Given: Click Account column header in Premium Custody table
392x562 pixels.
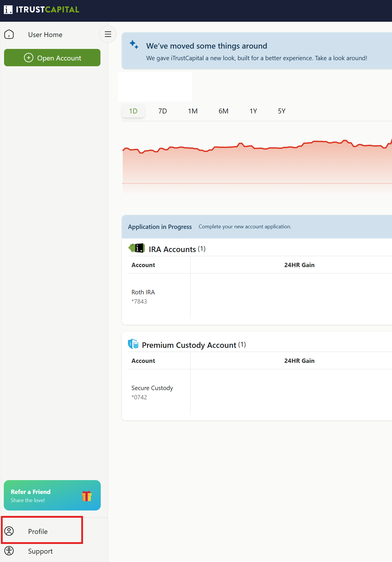Looking at the screenshot, I should pyautogui.click(x=143, y=361).
